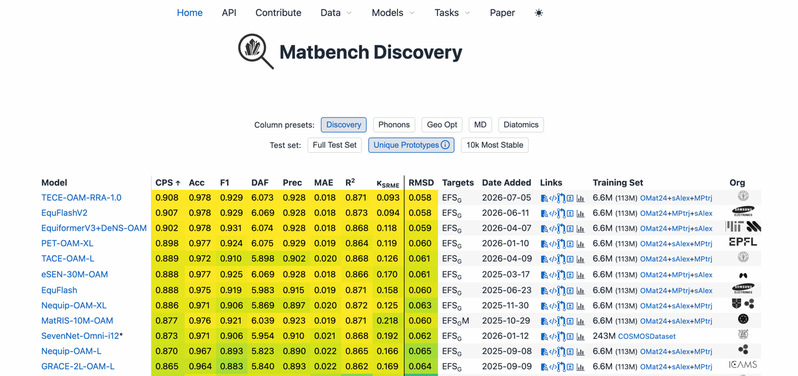Open the COSMOSDataset training set link
798x376 pixels.
click(646, 336)
